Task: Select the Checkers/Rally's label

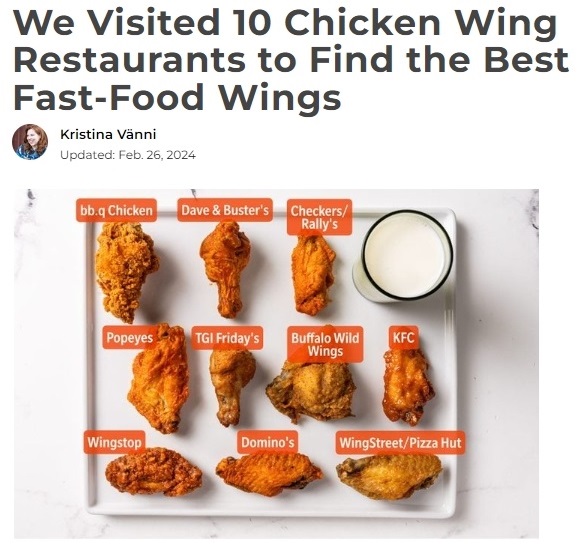Action: click(319, 217)
